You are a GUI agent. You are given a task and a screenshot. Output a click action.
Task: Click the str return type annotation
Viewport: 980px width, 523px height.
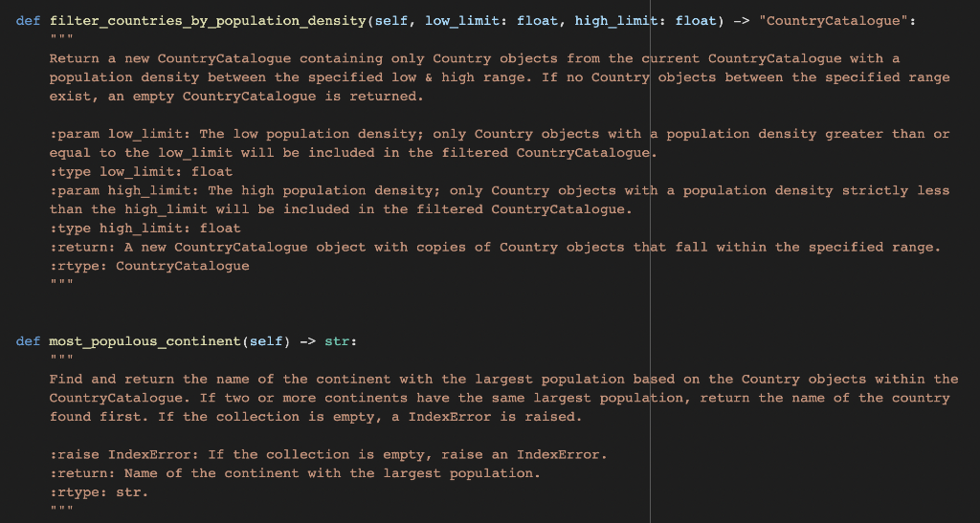[x=337, y=341]
